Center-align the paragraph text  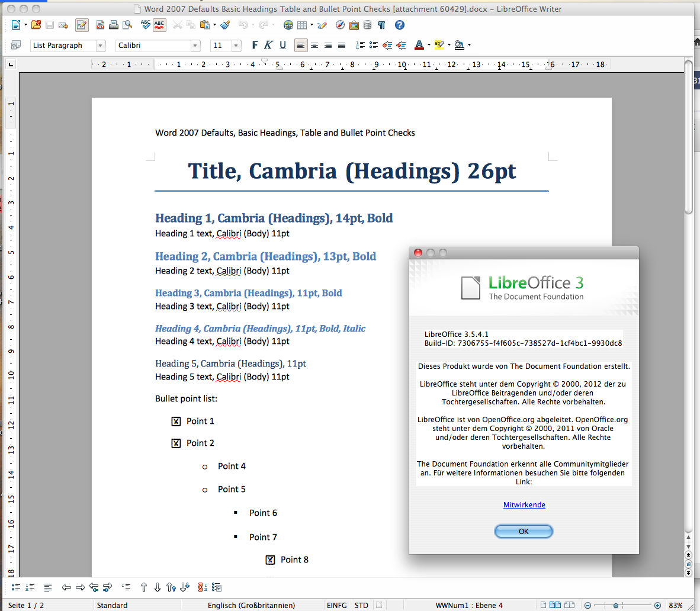click(314, 45)
